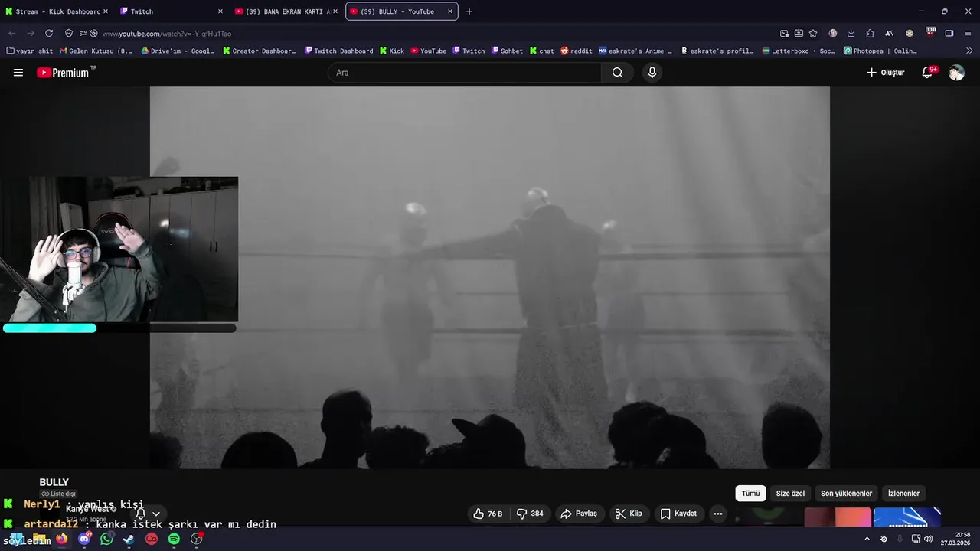The image size is (980, 551).
Task: Open the more actions three-dot button
Action: tap(718, 514)
